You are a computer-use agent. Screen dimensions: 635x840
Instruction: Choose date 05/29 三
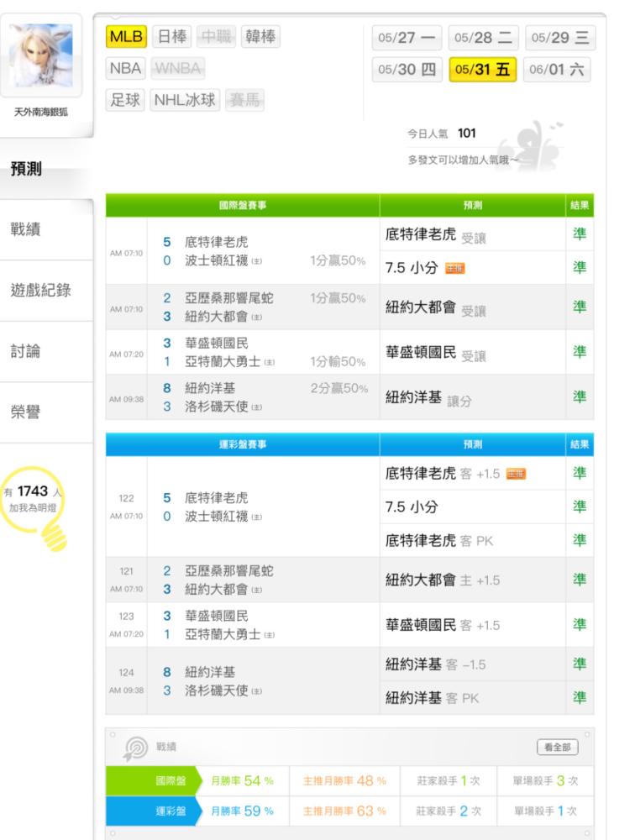click(560, 38)
